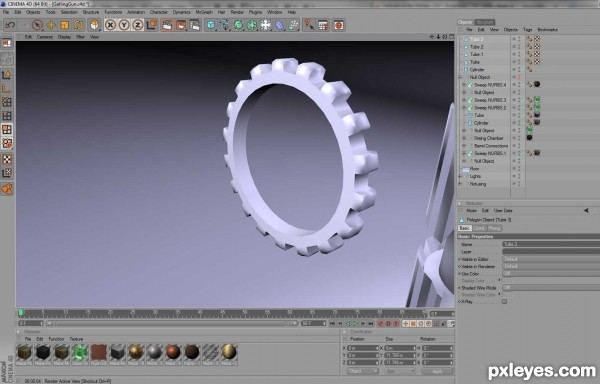Collapse the top Null Object group
Image resolution: width=600 pixels, height=384 pixels.
click(460, 77)
